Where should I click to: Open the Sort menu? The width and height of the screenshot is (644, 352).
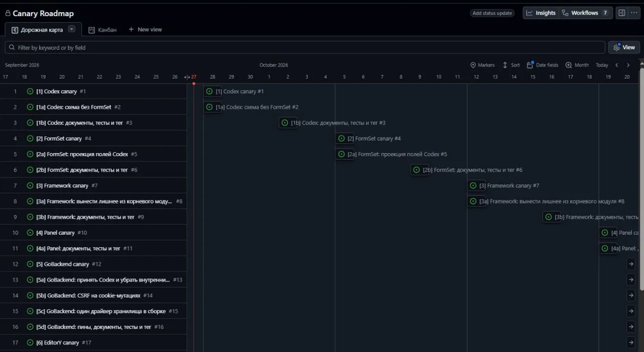pyautogui.click(x=511, y=65)
